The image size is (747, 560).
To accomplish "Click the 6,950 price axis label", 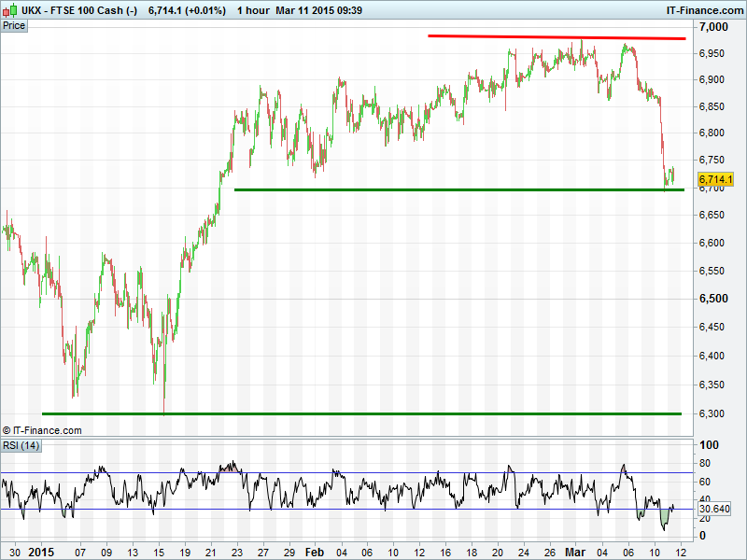I will 712,53.
